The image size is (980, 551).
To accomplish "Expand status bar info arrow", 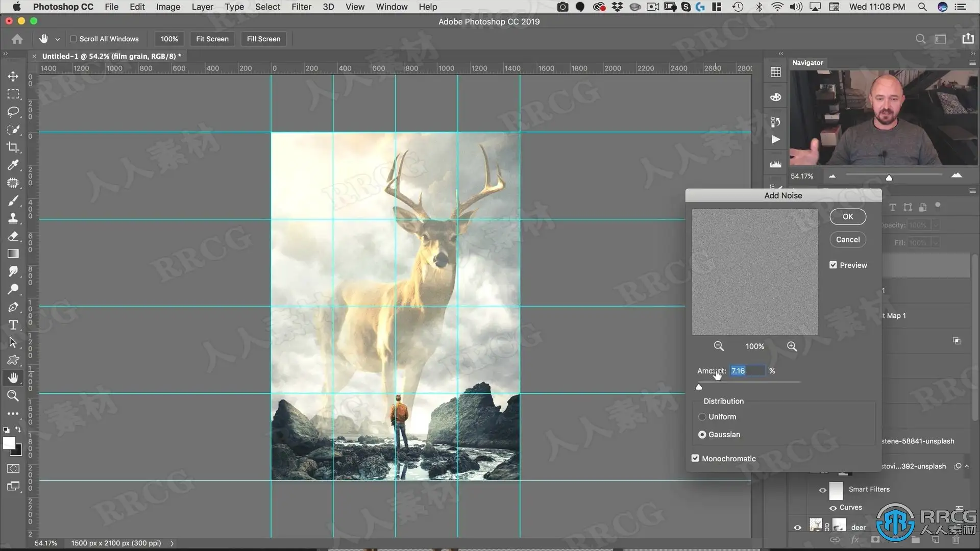I will [x=172, y=543].
